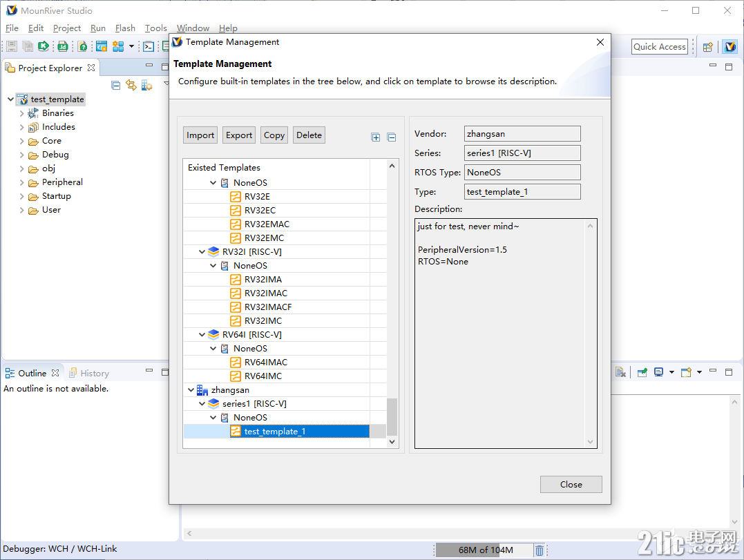The height and width of the screenshot is (560, 744).
Task: Click the template description text area
Action: pos(506,334)
